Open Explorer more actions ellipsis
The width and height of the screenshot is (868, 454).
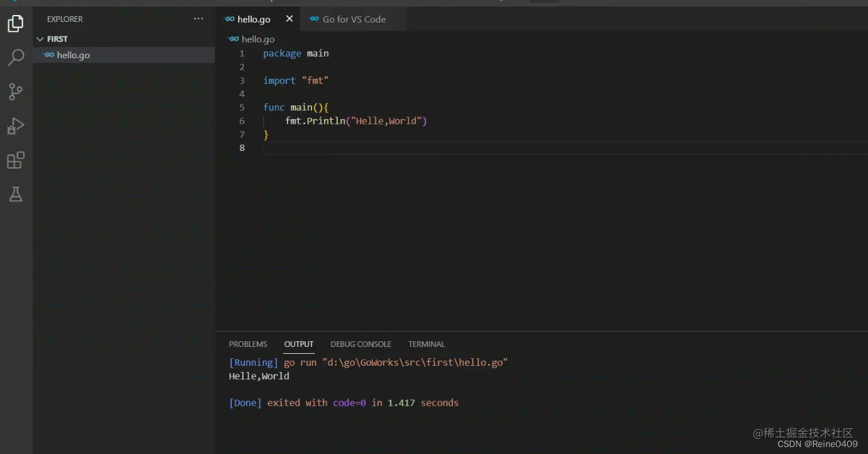(x=199, y=19)
